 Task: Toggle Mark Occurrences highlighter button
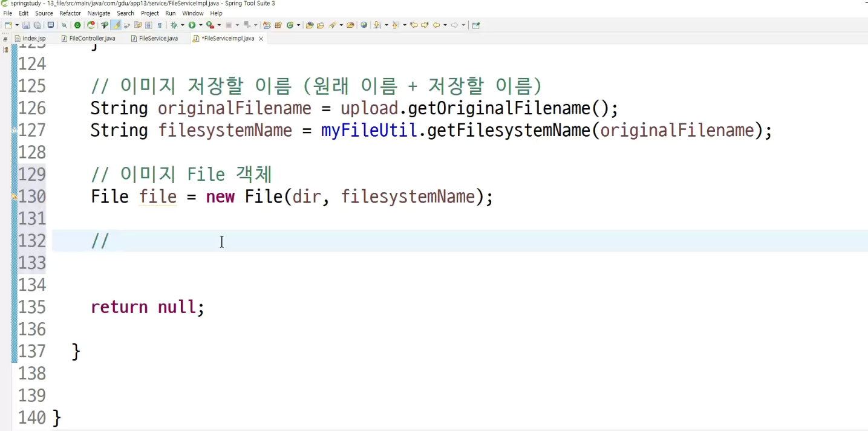coord(116,25)
